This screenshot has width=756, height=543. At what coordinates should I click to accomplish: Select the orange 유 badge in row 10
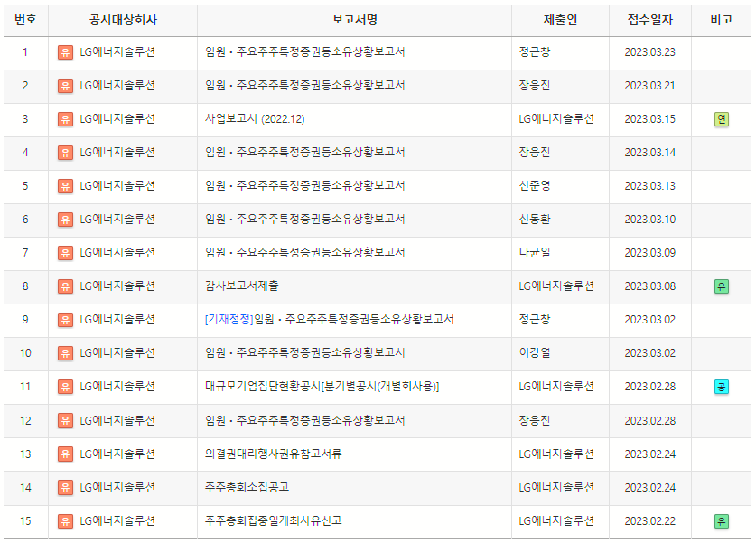click(65, 353)
